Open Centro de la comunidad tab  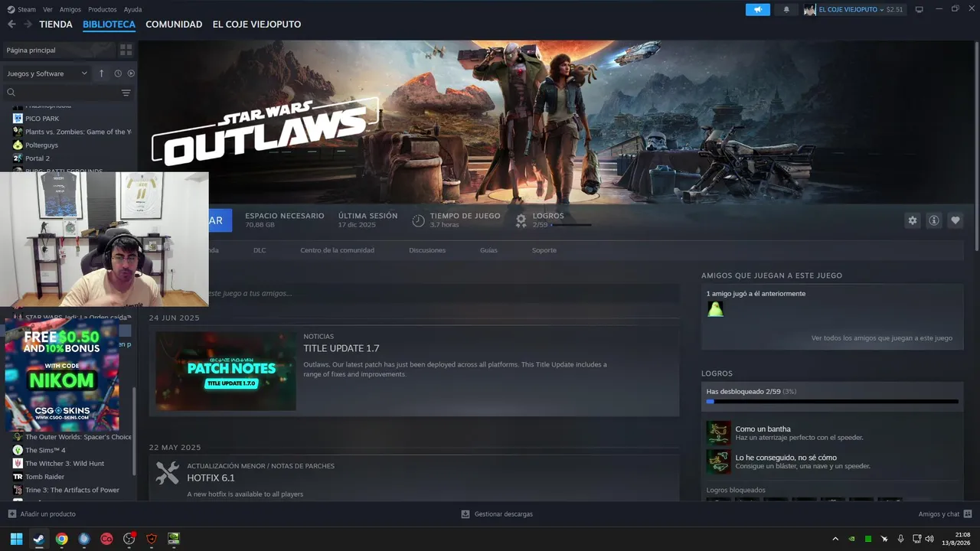coord(337,250)
